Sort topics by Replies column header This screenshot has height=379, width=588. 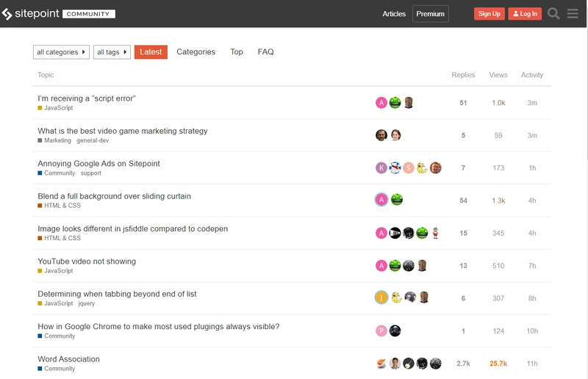pos(463,75)
